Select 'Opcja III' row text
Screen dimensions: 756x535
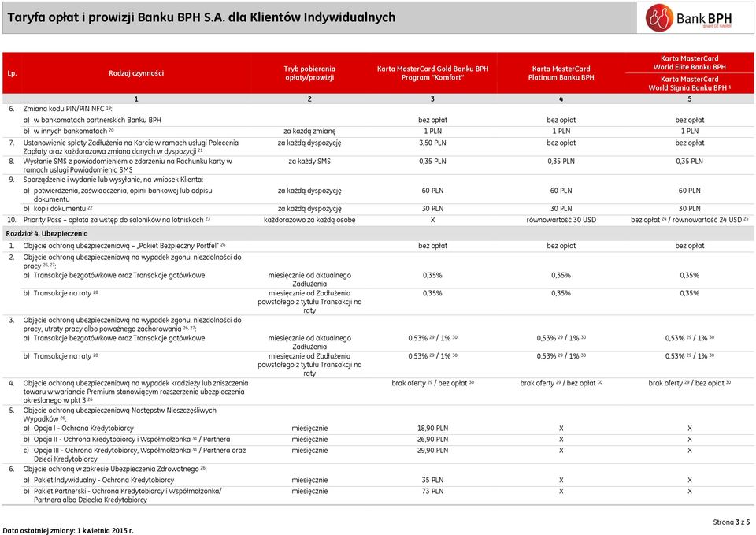(x=140, y=455)
